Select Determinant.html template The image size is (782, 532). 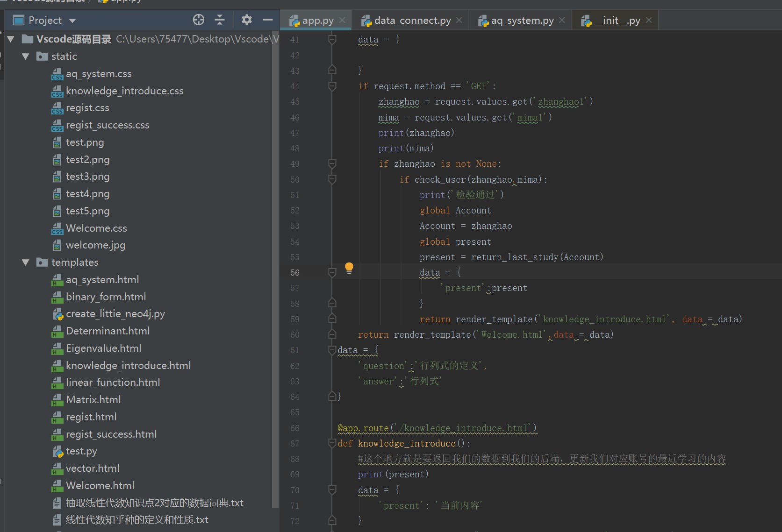coord(108,331)
